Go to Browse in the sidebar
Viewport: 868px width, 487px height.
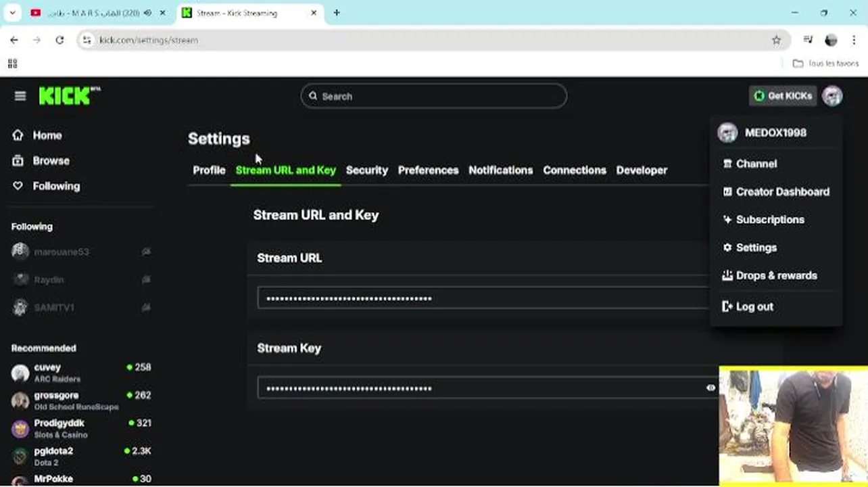51,161
